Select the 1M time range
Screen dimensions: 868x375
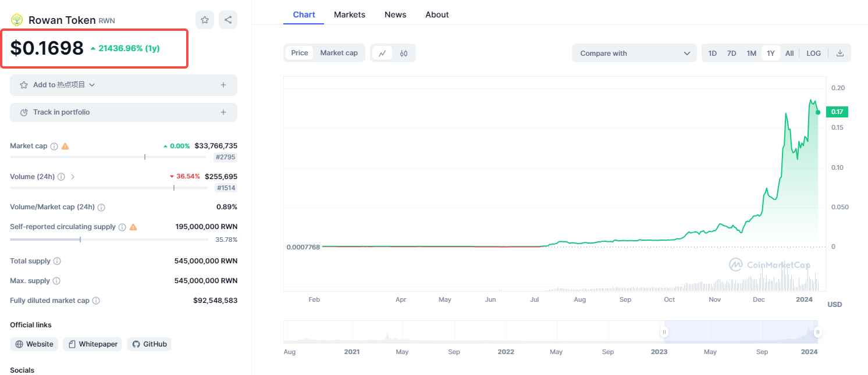752,53
